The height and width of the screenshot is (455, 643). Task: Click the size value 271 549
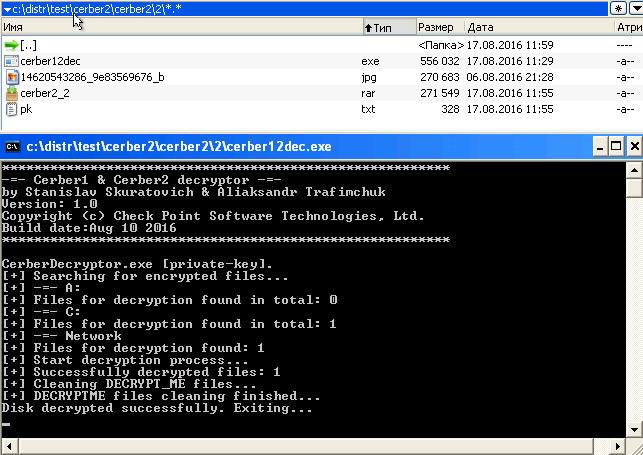(x=440, y=93)
